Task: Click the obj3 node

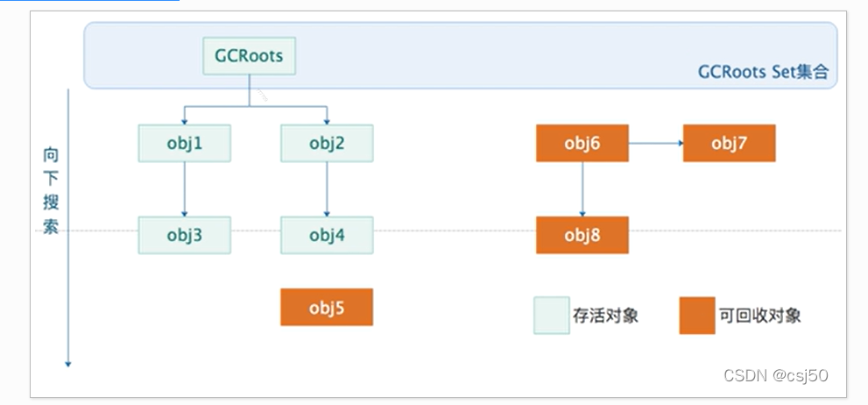Action: pos(184,235)
